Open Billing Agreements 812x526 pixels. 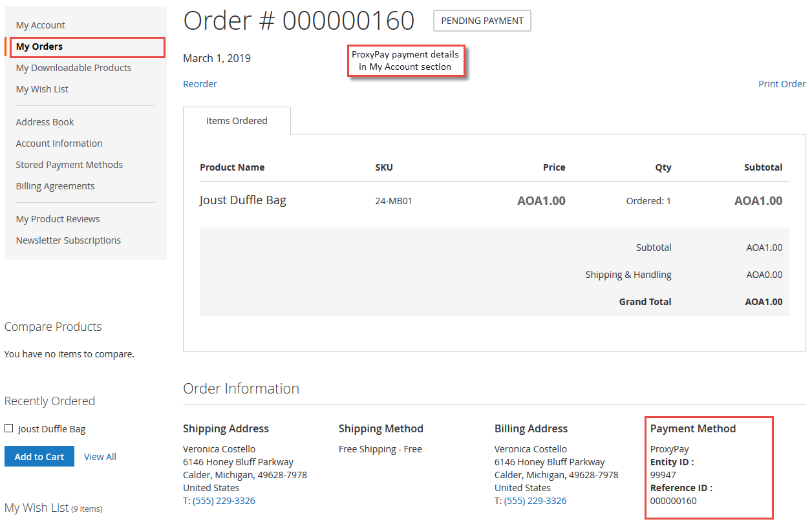[55, 186]
